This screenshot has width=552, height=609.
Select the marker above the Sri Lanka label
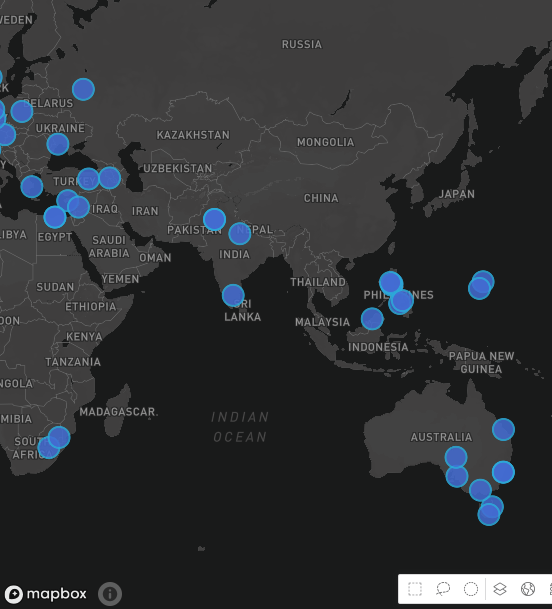pos(233,295)
